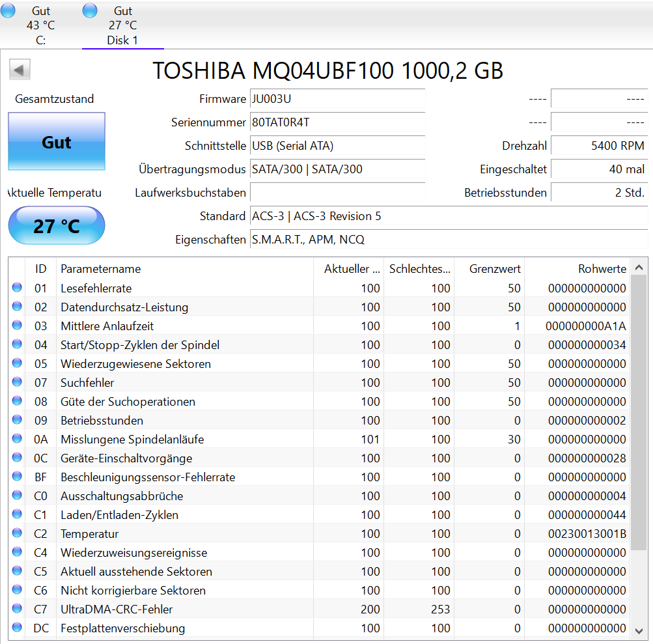Click the Eigenschaften field S.M.A.R.T., APM, NCQ
Screen dimensions: 653x644
point(449,239)
